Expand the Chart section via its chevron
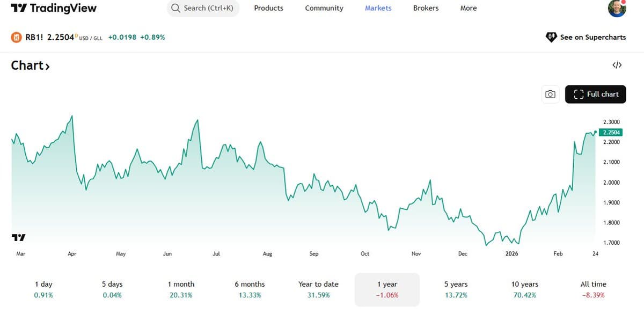 coord(47,65)
